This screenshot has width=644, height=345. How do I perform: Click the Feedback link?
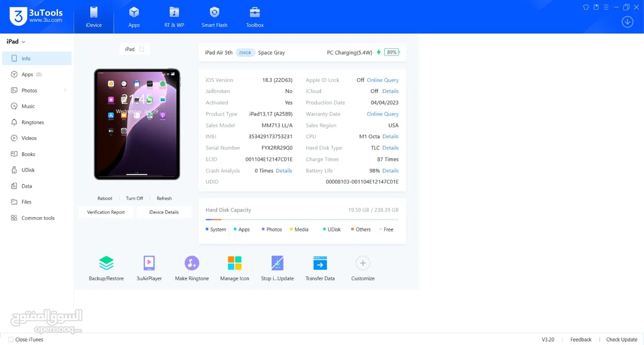(x=581, y=340)
